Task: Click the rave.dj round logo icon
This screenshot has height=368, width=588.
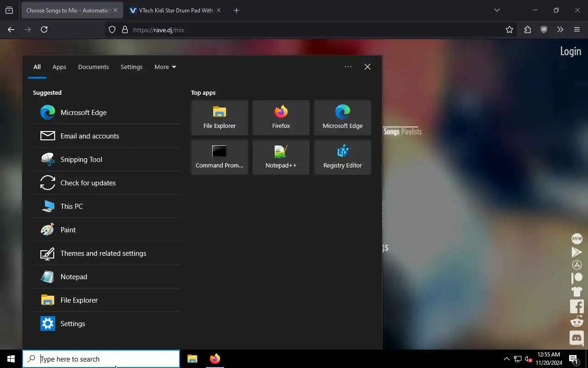Action: pos(577,238)
